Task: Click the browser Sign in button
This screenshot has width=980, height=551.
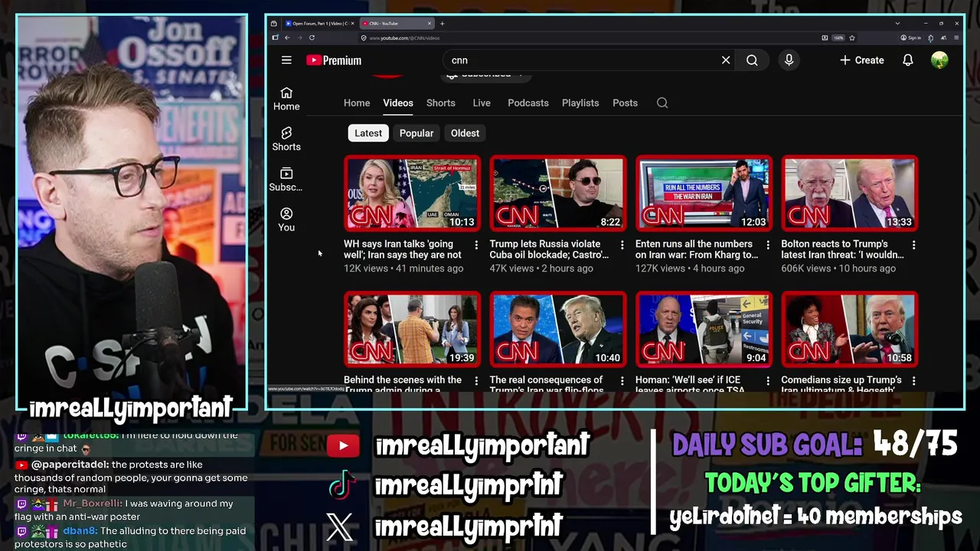Action: pos(910,37)
